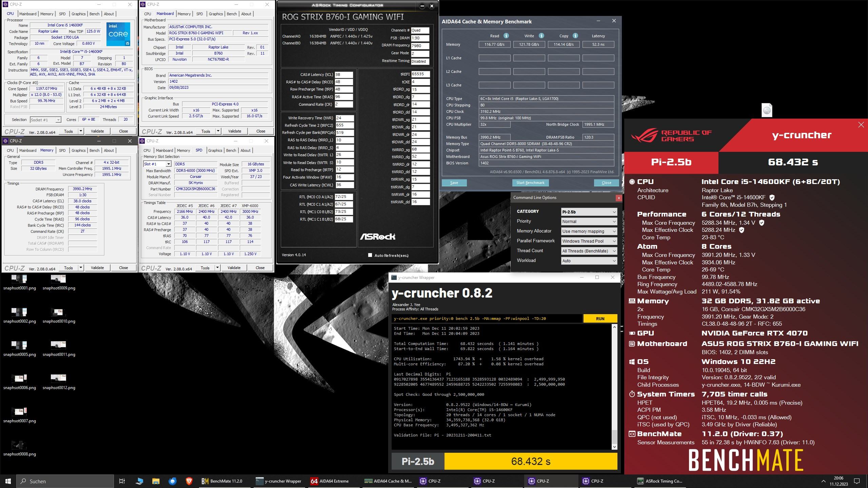Viewport: 868px width, 488px height.
Task: Launch Brave browser from taskbar
Action: (x=189, y=481)
